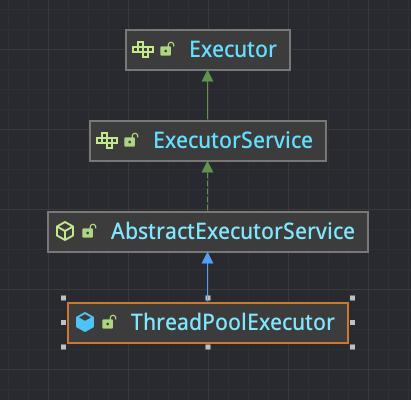
Task: Click the blue arrow from ThreadPoolExecutor to AbstractExecutorService
Action: (207, 277)
